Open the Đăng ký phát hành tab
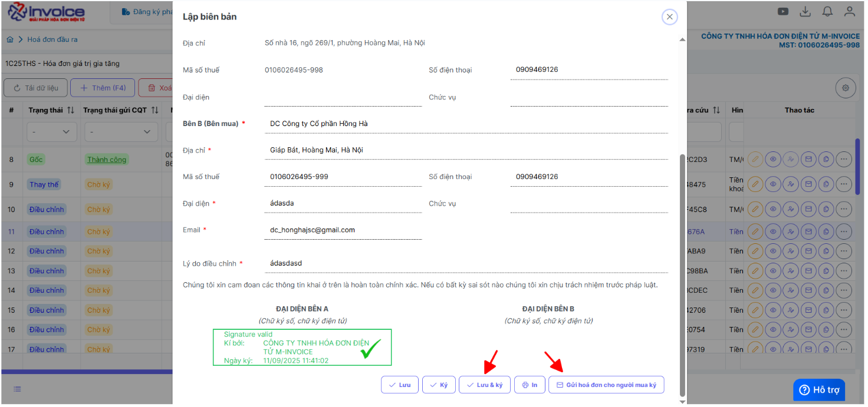The width and height of the screenshot is (868, 407). click(x=146, y=12)
